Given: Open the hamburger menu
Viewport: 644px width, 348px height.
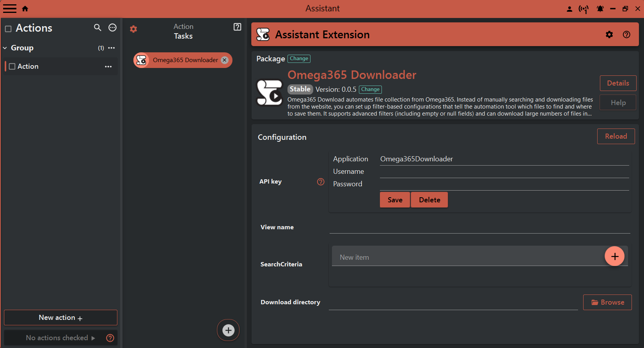Looking at the screenshot, I should coord(9,9).
